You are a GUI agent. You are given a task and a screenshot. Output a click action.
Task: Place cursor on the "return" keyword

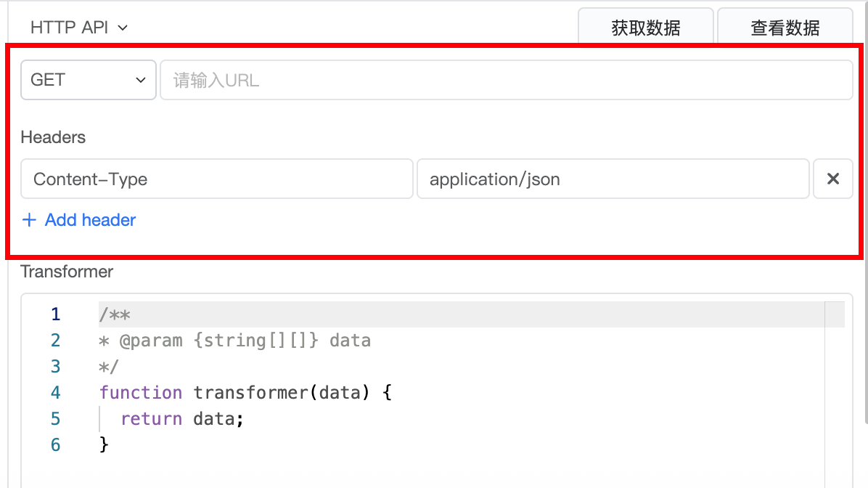151,419
